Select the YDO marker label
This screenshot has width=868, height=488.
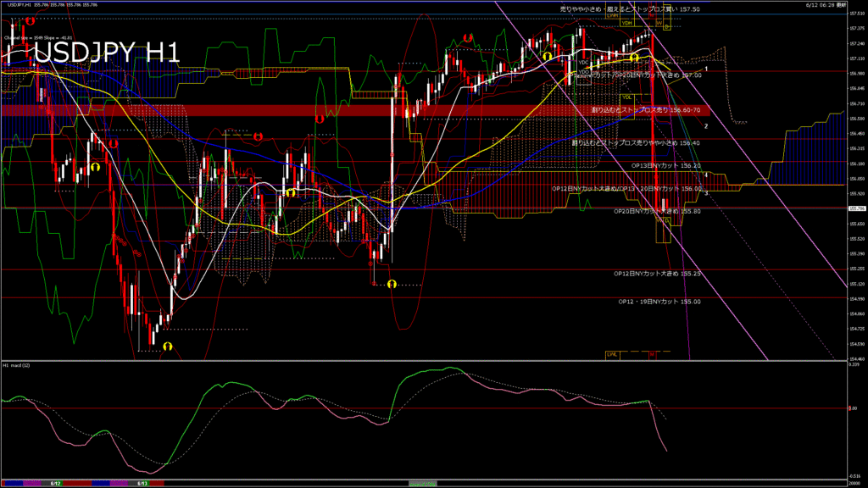tap(583, 71)
